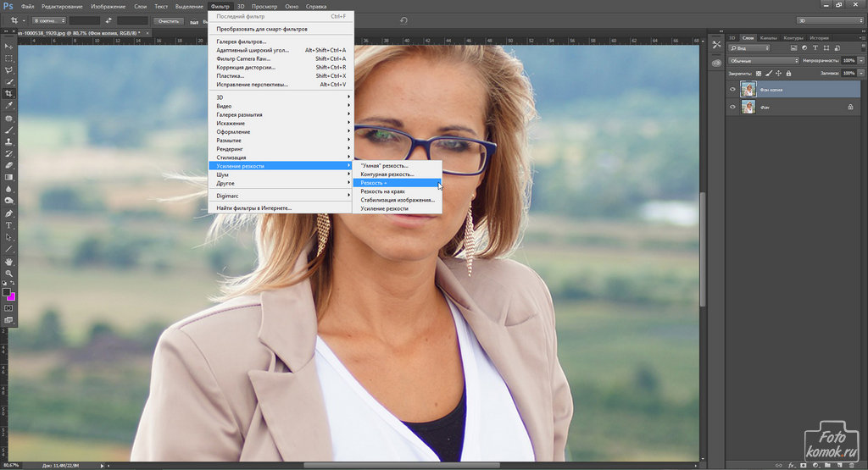Toggle lock position of layer
The height and width of the screenshot is (470, 868).
778,73
